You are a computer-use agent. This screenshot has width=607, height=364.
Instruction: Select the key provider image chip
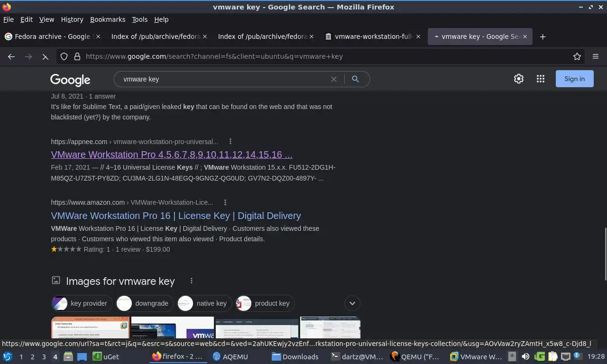tap(82, 303)
